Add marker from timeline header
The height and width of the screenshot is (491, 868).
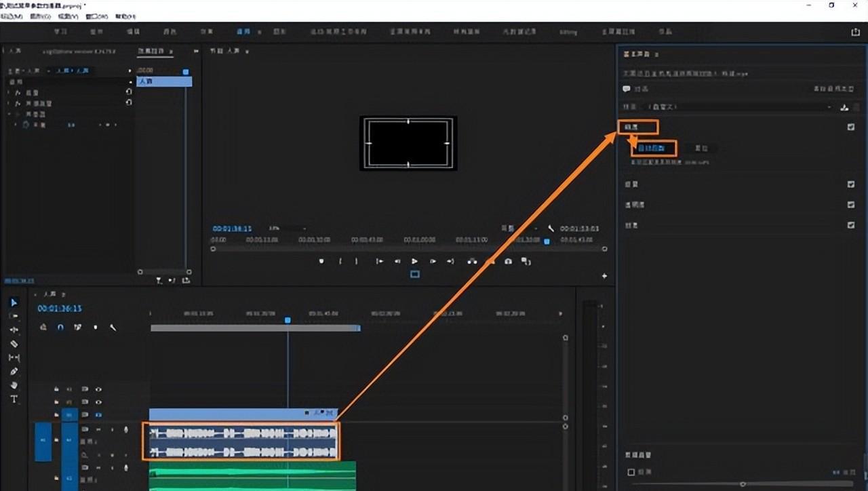point(95,327)
